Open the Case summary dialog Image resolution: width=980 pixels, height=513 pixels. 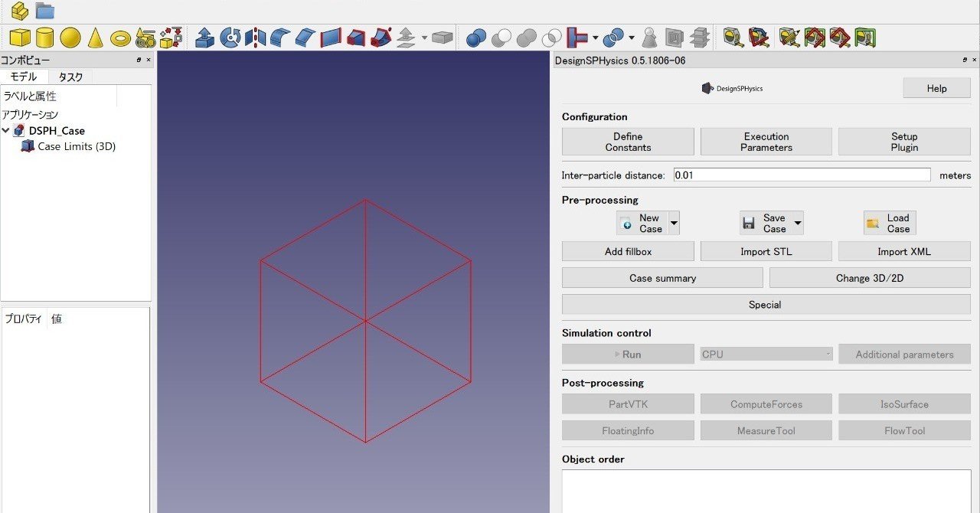661,277
